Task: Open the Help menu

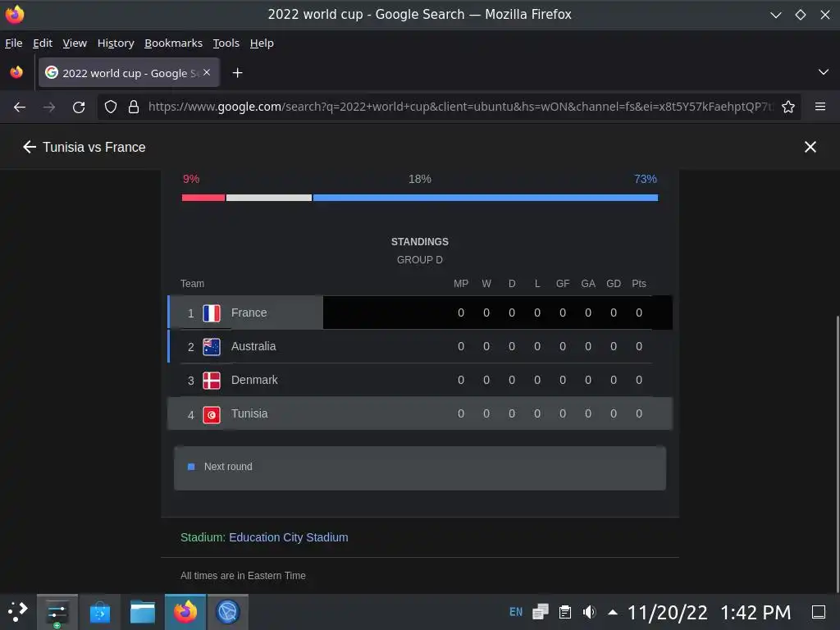Action: pos(262,43)
